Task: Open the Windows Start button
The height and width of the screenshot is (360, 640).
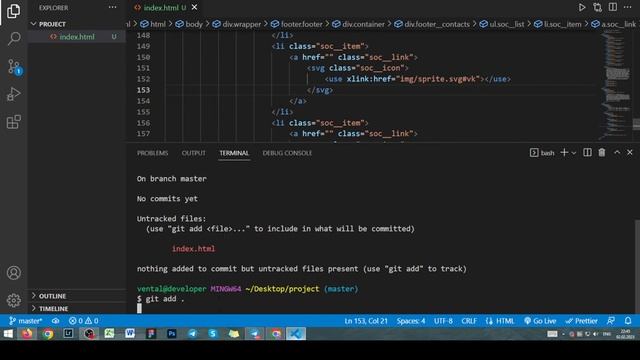Action: (x=8, y=334)
